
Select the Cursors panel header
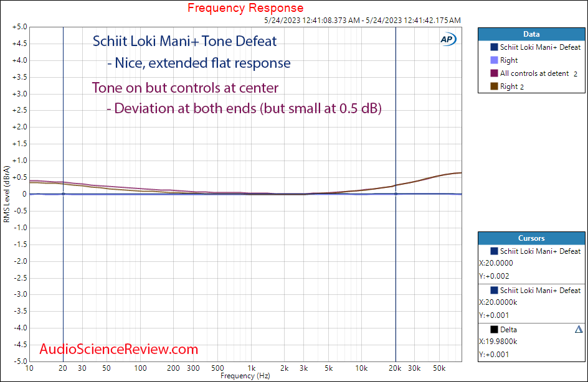[531, 238]
